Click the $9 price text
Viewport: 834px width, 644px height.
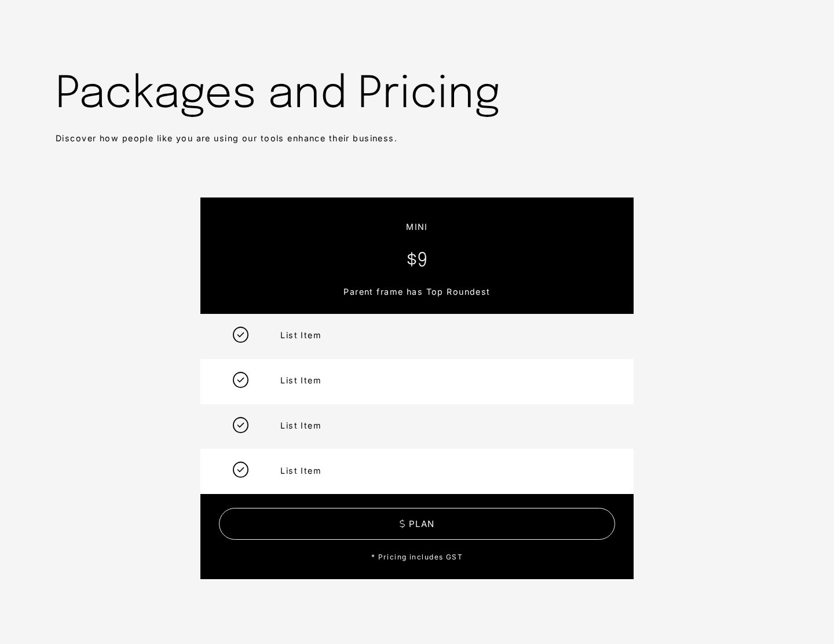click(417, 259)
